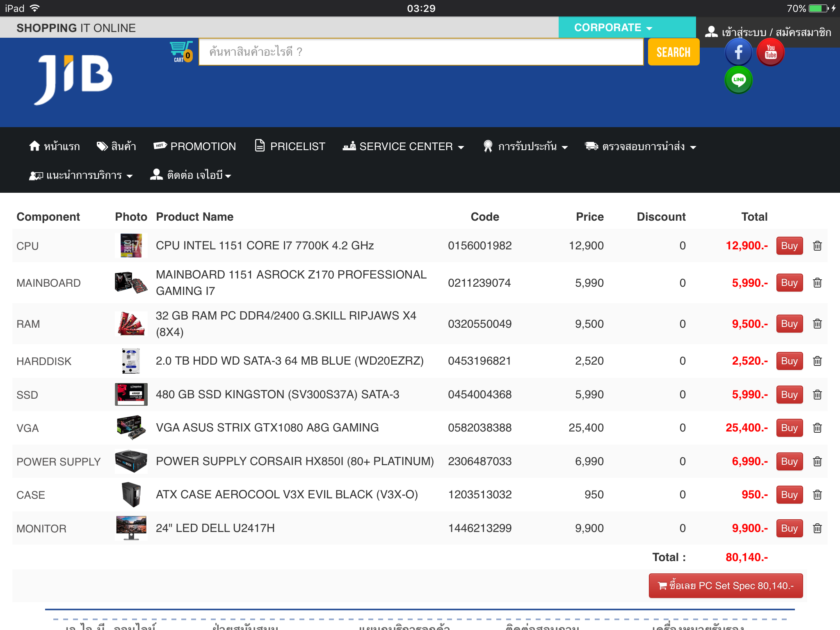This screenshot has width=840, height=630.
Task: Open the PROMOTION page
Action: (194, 146)
